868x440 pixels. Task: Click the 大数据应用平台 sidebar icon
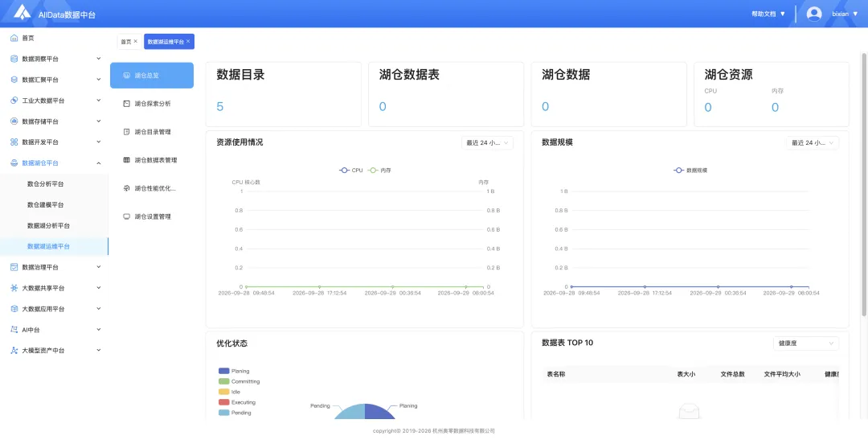[x=14, y=309]
